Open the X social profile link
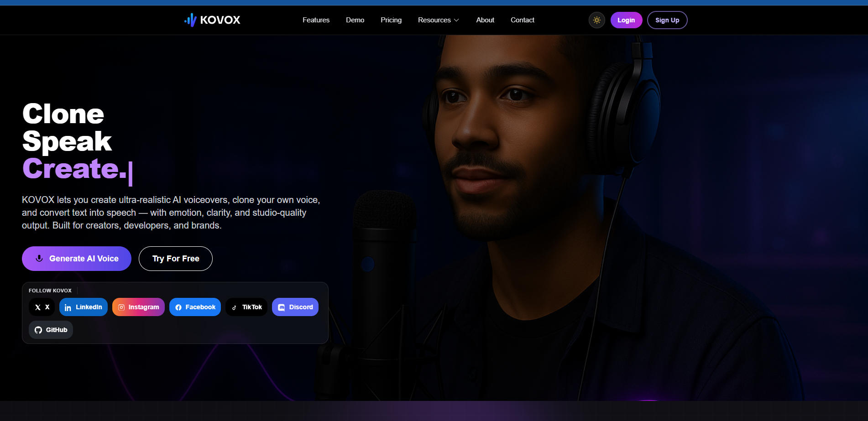Screen dimensions: 868x421 [42, 307]
